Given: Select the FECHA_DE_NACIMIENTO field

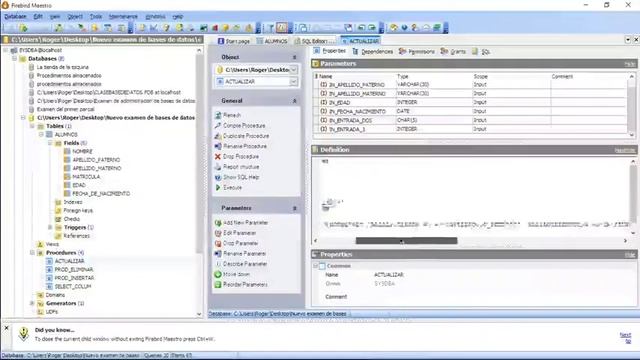Looking at the screenshot, I should [x=101, y=193].
